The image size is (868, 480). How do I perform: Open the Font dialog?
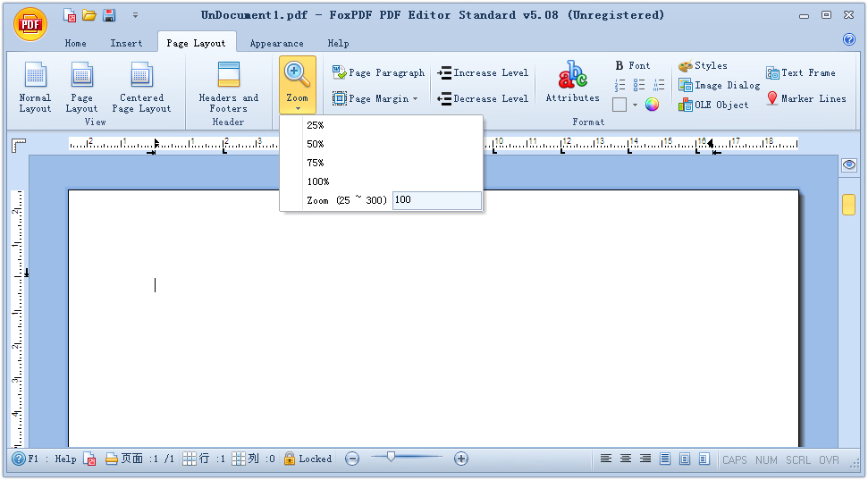633,66
